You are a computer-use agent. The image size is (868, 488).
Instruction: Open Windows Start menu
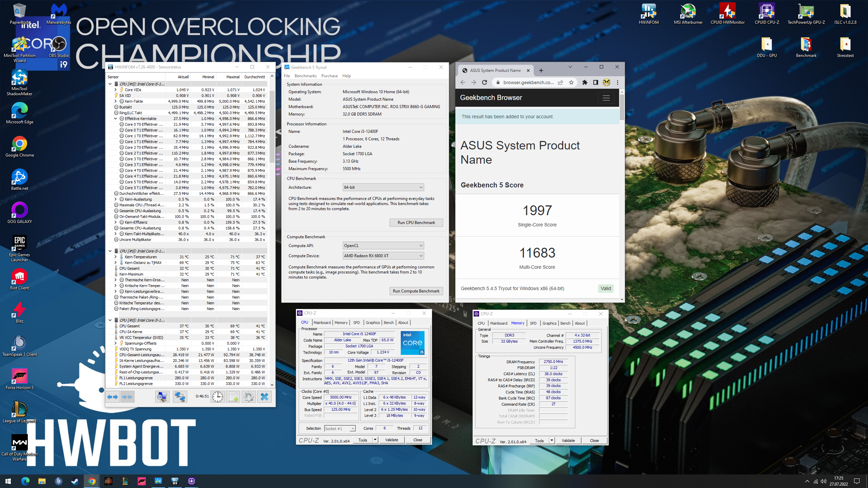click(x=8, y=481)
